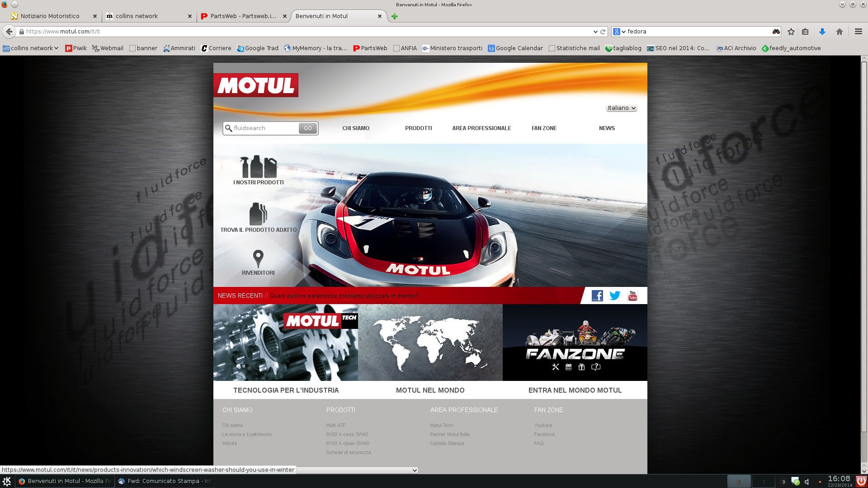Open the Cartella Stampa footer link
868x488 pixels.
[447, 443]
